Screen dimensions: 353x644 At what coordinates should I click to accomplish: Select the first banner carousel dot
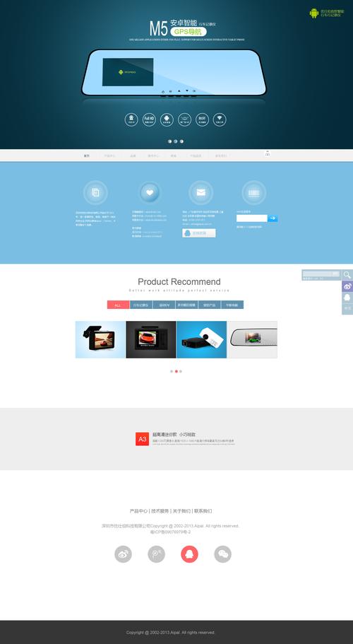tap(169, 141)
